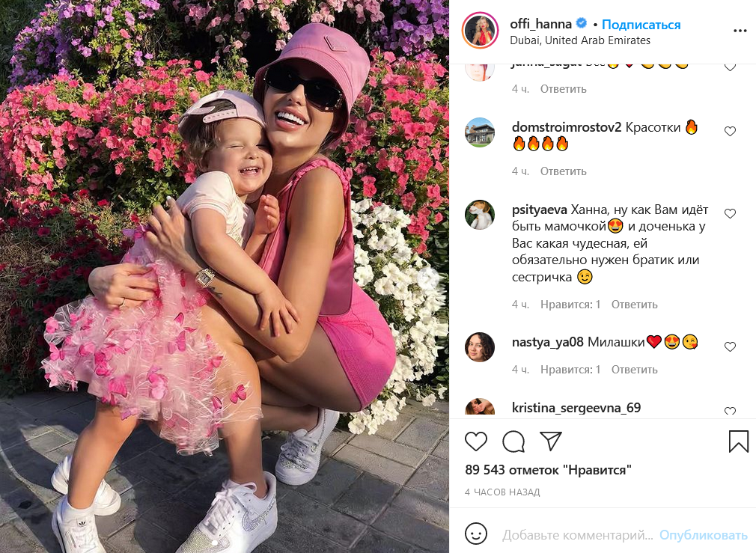Screen dimensions: 756x553
Task: Reply to the psityaeva comment via Ответить
Action: coord(634,305)
